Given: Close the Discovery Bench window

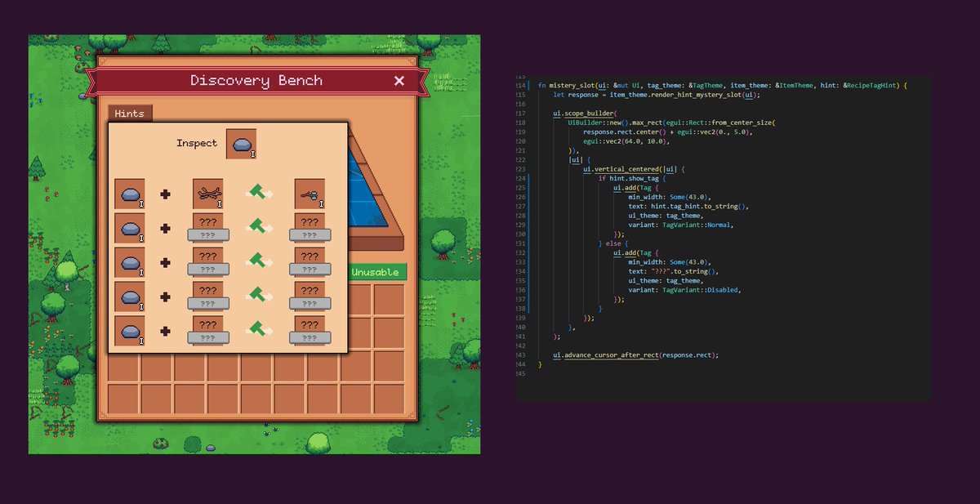Looking at the screenshot, I should click(399, 80).
